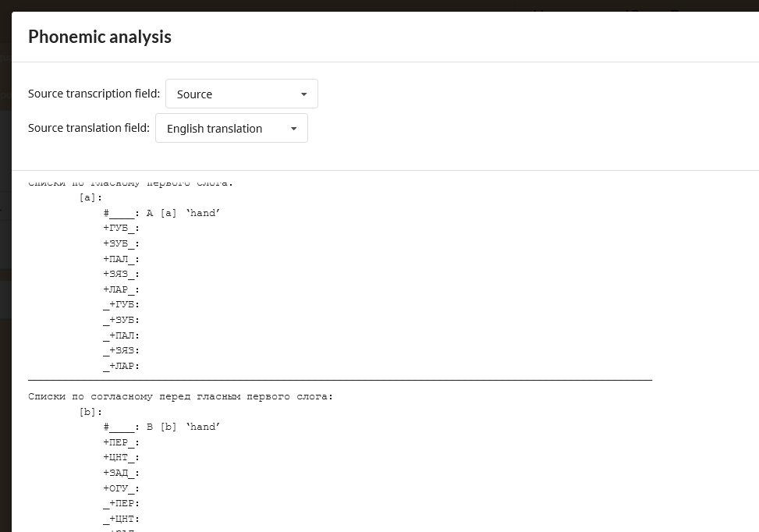Screen dimensions: 759x532
Task: Select the [a] vowel entry
Action: pos(89,197)
